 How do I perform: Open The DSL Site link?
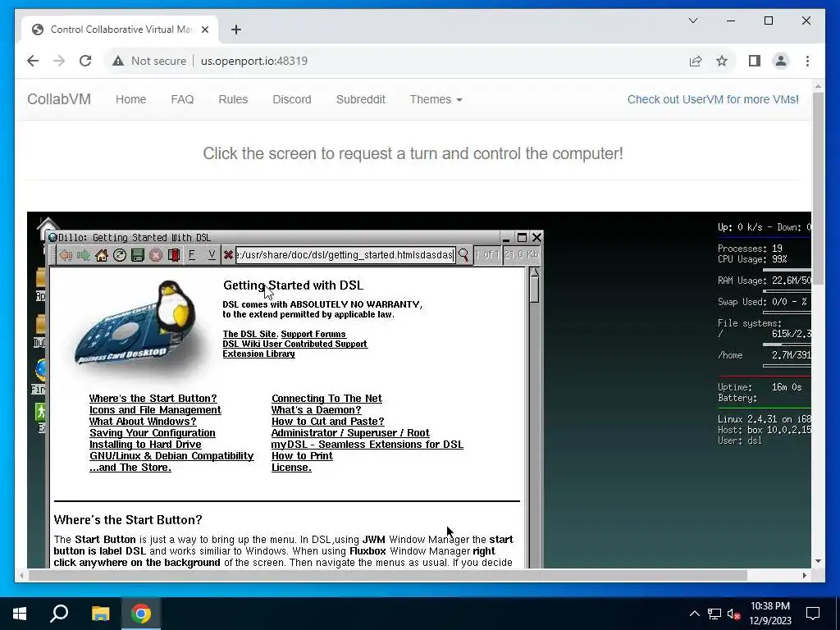tap(249, 334)
